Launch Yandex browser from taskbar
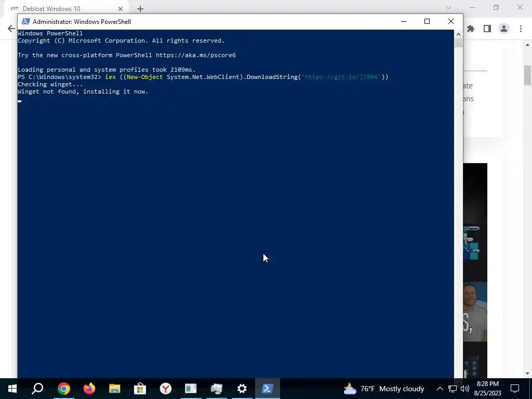Viewport: 532px width, 399px height. click(166, 389)
